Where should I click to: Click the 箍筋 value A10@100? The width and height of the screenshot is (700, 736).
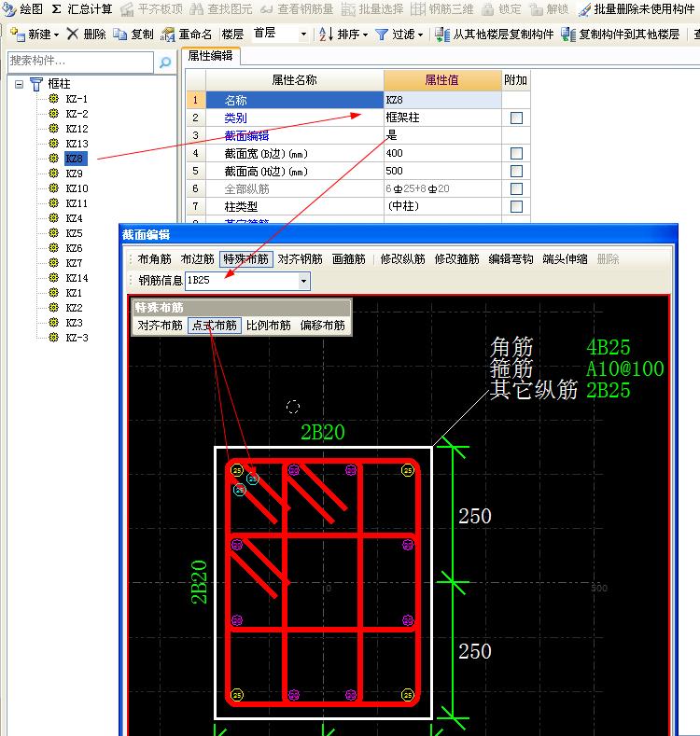pyautogui.click(x=624, y=369)
